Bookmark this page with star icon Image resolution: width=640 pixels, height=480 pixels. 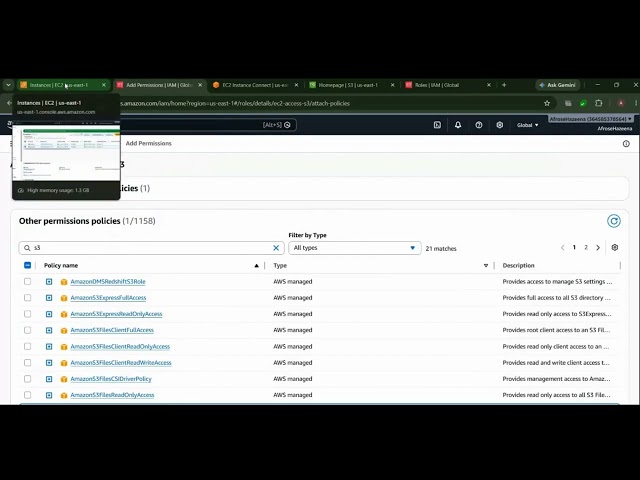[547, 103]
